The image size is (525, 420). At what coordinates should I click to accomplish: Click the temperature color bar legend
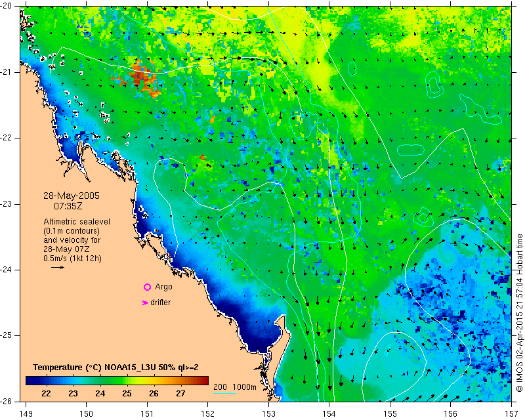click(117, 381)
